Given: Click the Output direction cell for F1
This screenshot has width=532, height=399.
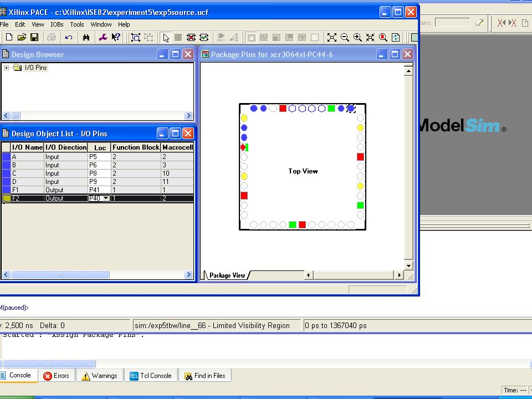Looking at the screenshot, I should [66, 190].
